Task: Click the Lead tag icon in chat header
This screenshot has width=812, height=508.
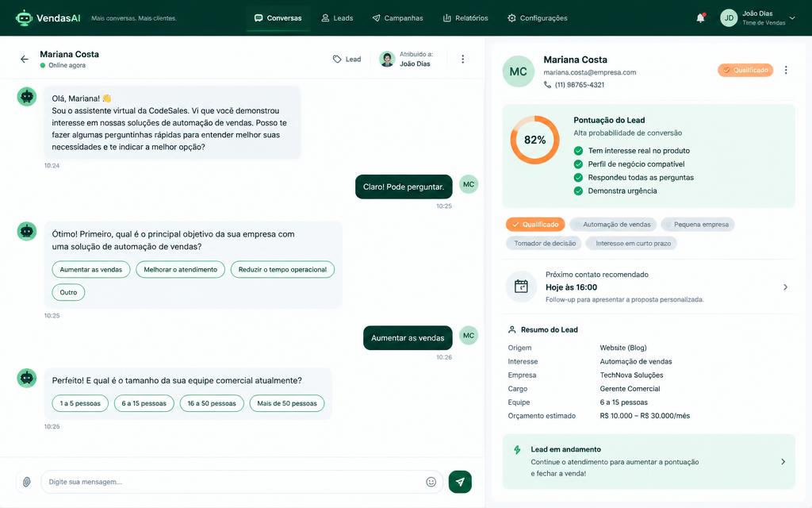Action: click(337, 59)
